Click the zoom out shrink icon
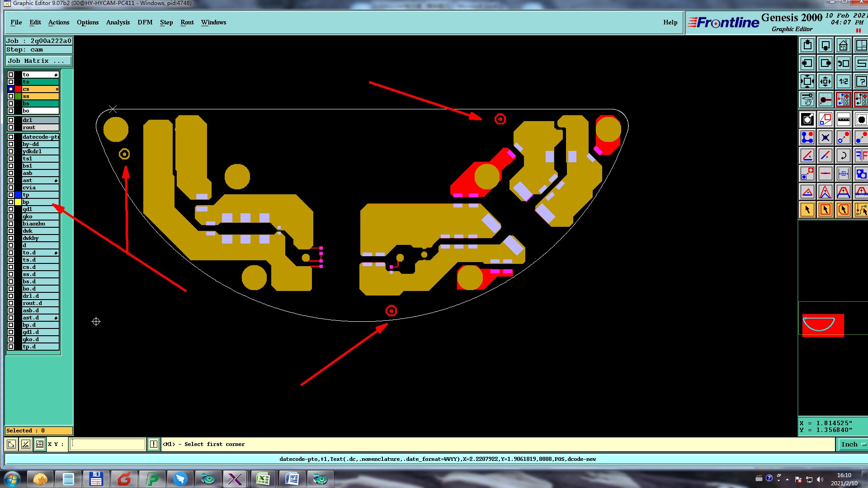 (826, 81)
